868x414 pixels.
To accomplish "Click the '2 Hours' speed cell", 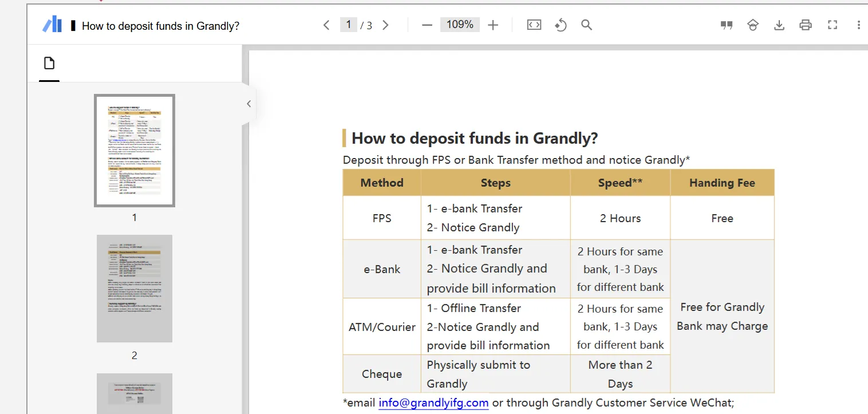I will pyautogui.click(x=620, y=218).
